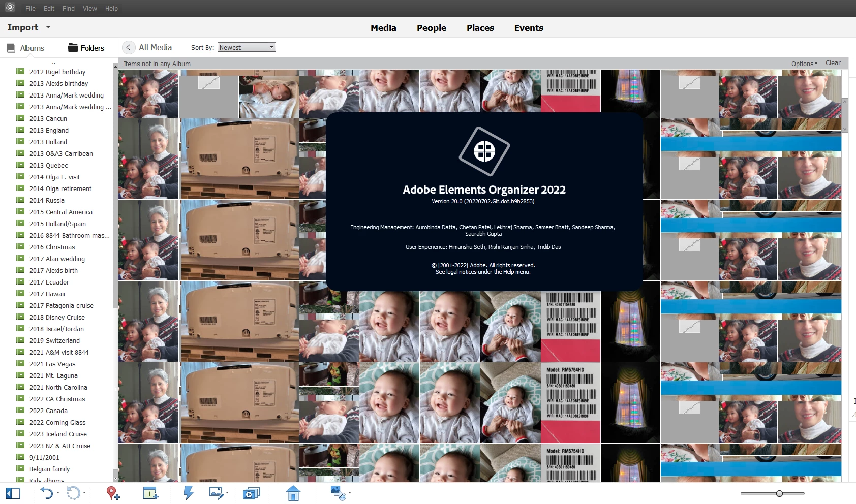856x504 pixels.
Task: Click the album icon beside 2022 Canada
Action: (20, 410)
